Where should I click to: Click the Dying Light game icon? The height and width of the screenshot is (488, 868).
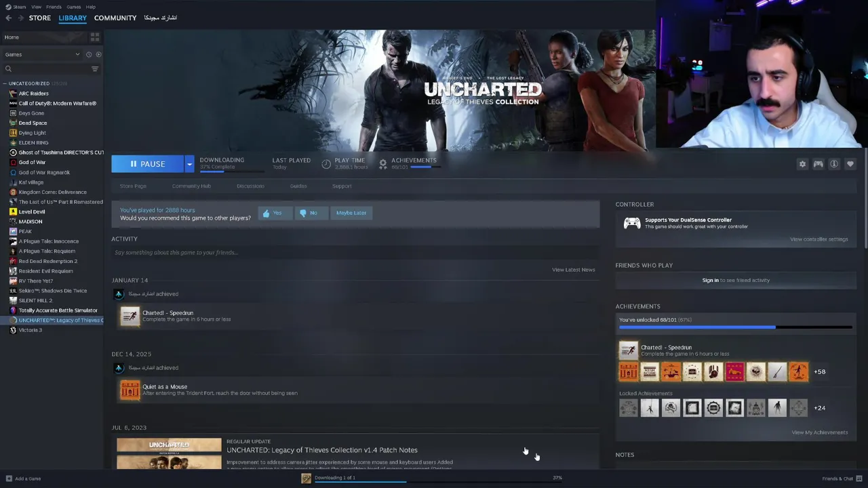(13, 133)
